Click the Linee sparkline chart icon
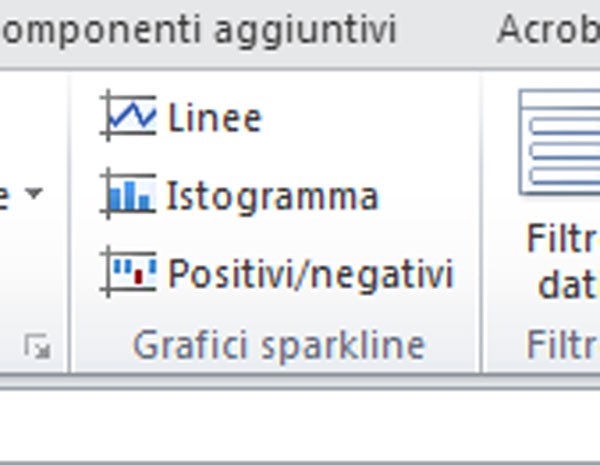 click(x=129, y=117)
